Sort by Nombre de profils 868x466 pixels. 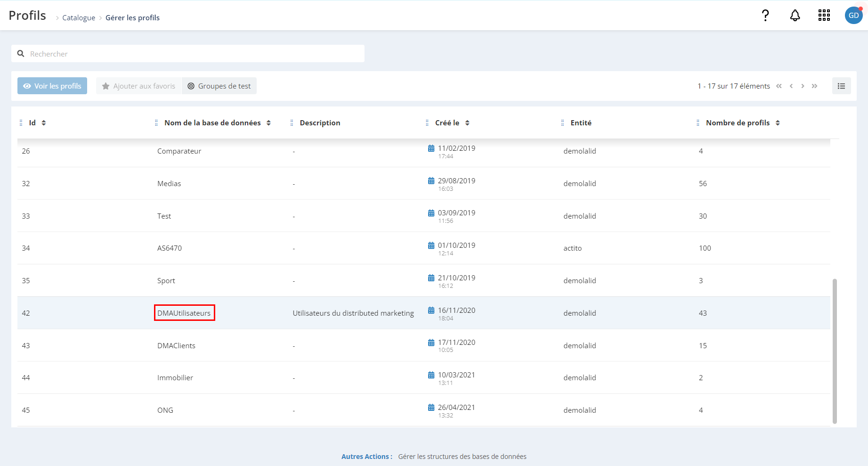pyautogui.click(x=778, y=123)
